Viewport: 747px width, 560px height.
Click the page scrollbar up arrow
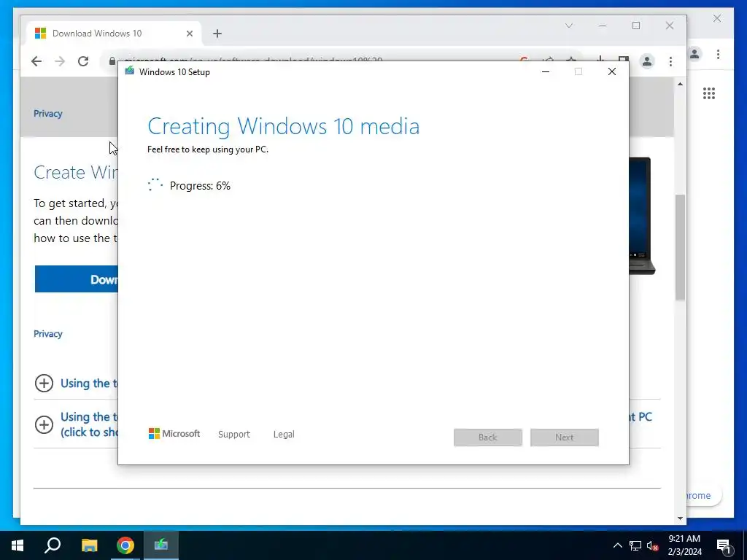tap(680, 85)
